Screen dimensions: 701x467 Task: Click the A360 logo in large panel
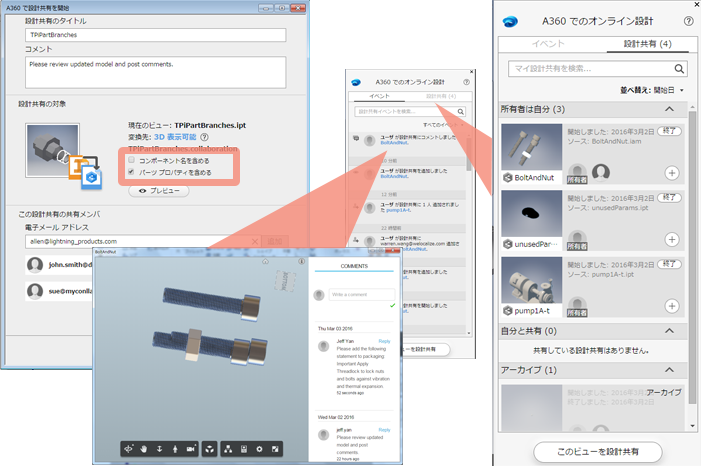[510, 21]
